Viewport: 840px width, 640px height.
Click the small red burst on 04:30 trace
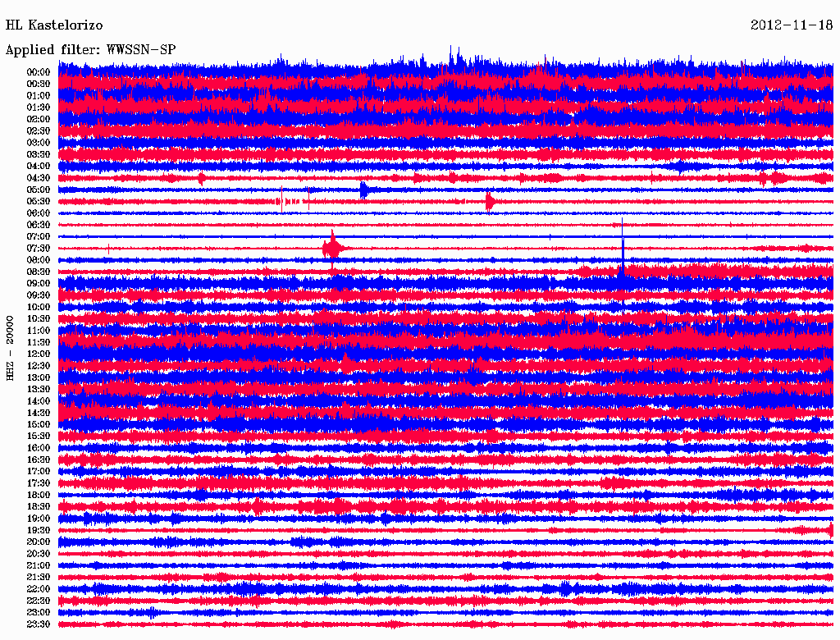pos(202,178)
